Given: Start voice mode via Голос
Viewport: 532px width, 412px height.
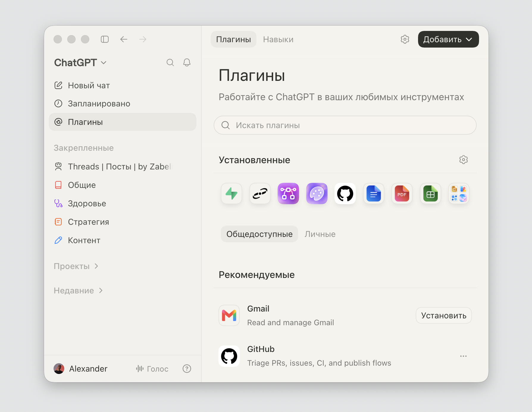Looking at the screenshot, I should click(152, 369).
